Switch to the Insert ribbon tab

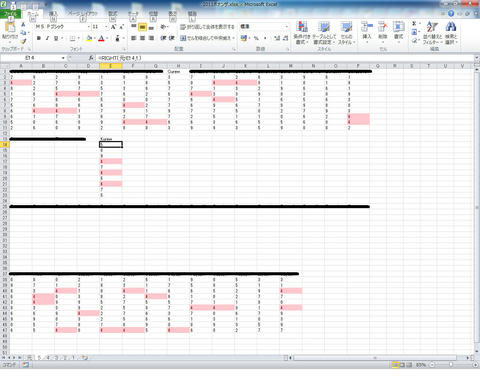tap(53, 14)
